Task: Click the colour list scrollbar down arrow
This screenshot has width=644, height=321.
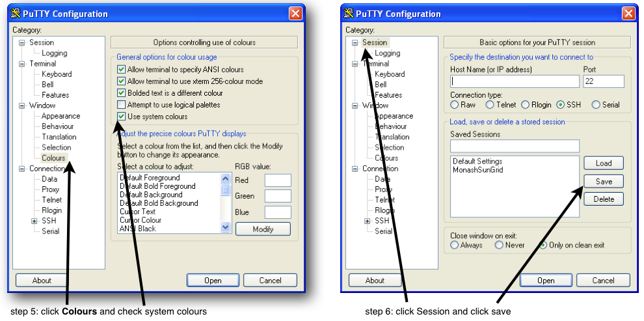Action: click(x=226, y=228)
